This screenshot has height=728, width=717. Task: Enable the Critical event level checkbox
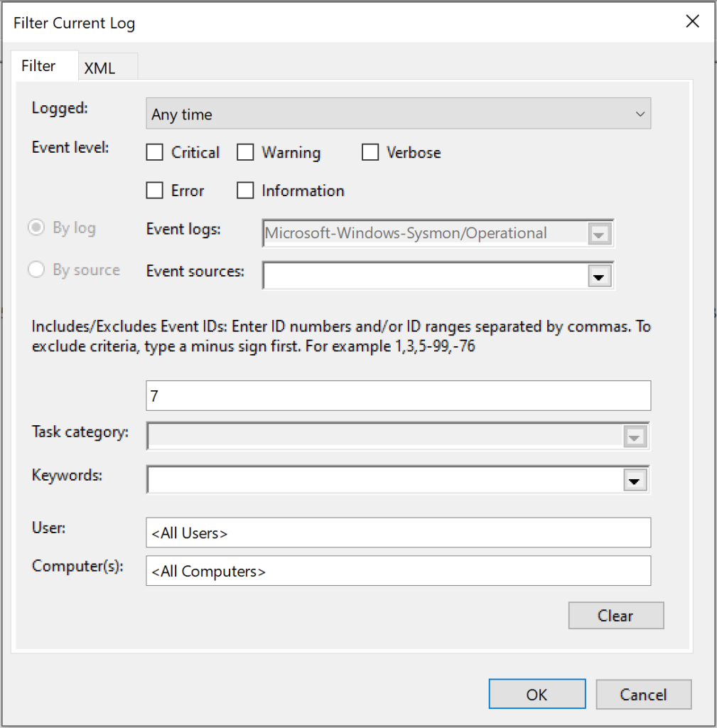[154, 153]
